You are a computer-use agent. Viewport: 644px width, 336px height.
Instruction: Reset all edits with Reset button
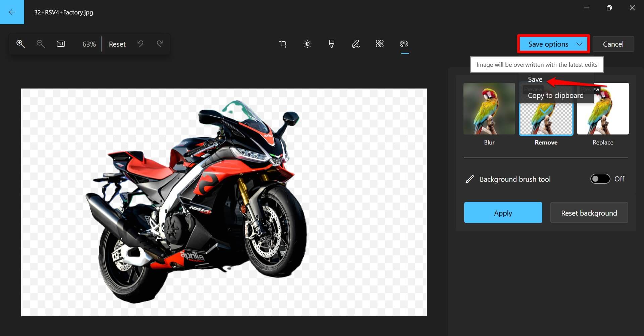[117, 44]
